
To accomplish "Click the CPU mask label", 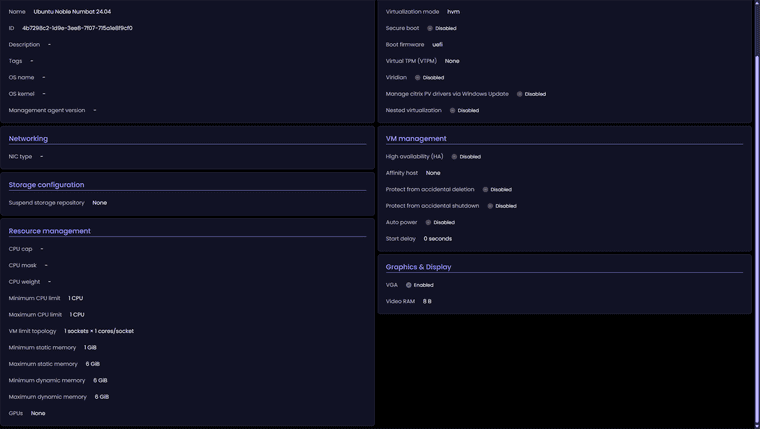I will (x=23, y=265).
